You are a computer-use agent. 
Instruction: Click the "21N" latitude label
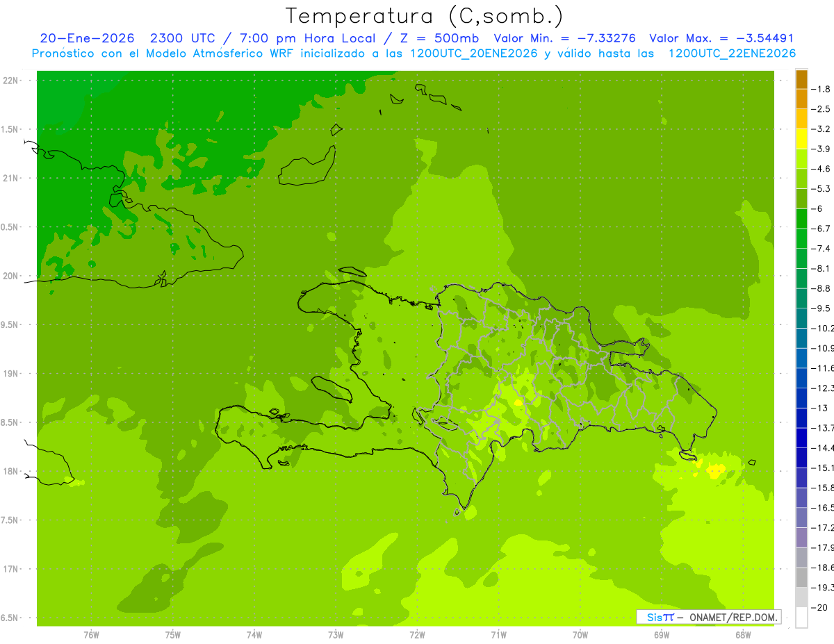[x=10, y=178]
